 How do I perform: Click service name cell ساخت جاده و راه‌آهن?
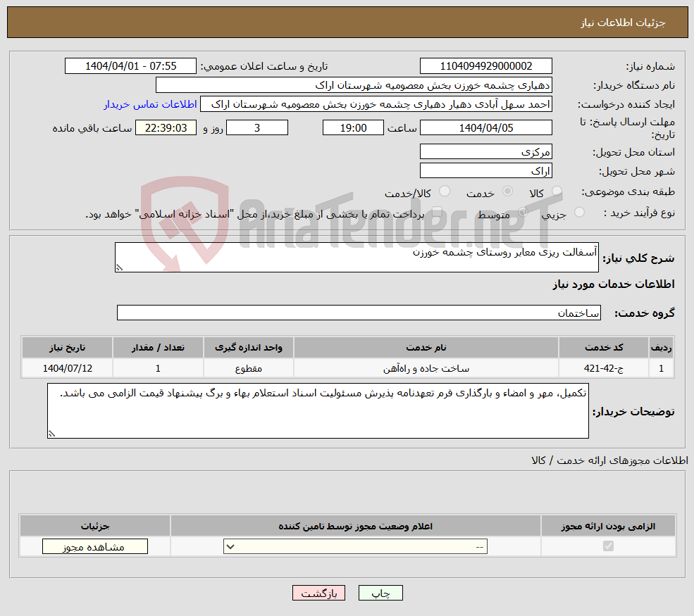426,368
